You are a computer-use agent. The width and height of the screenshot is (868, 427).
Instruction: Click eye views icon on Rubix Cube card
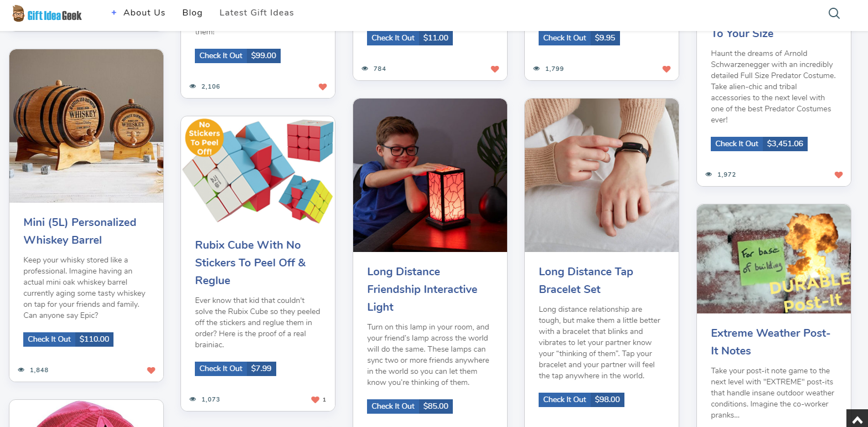click(x=193, y=399)
